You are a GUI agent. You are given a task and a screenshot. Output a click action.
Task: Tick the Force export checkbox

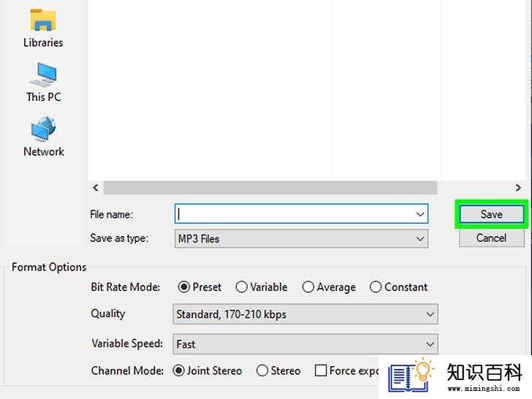coord(321,370)
